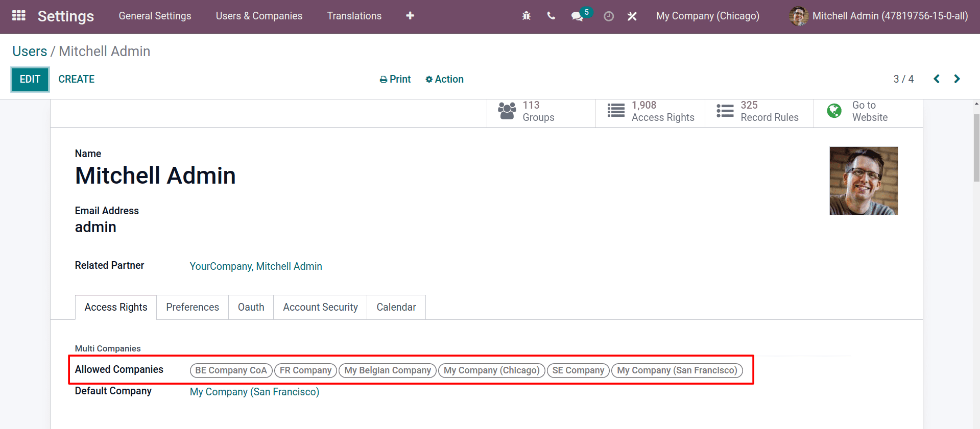Open the Print dropdown

coord(395,79)
